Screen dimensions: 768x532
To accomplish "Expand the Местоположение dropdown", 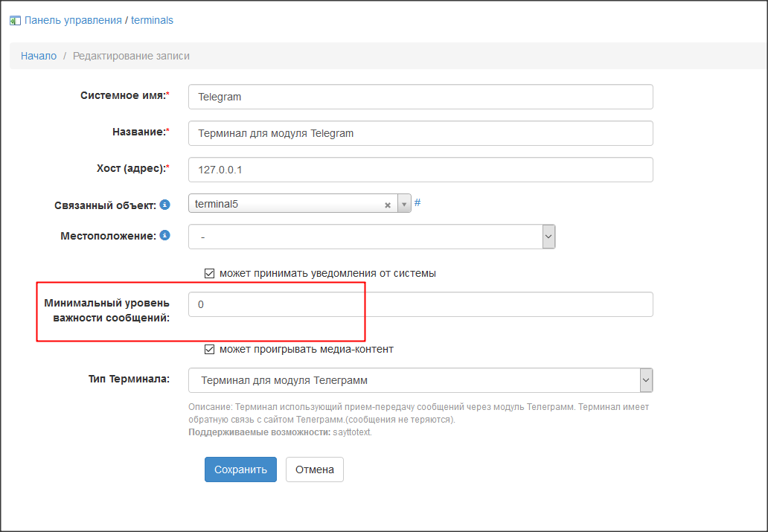I will coord(548,237).
